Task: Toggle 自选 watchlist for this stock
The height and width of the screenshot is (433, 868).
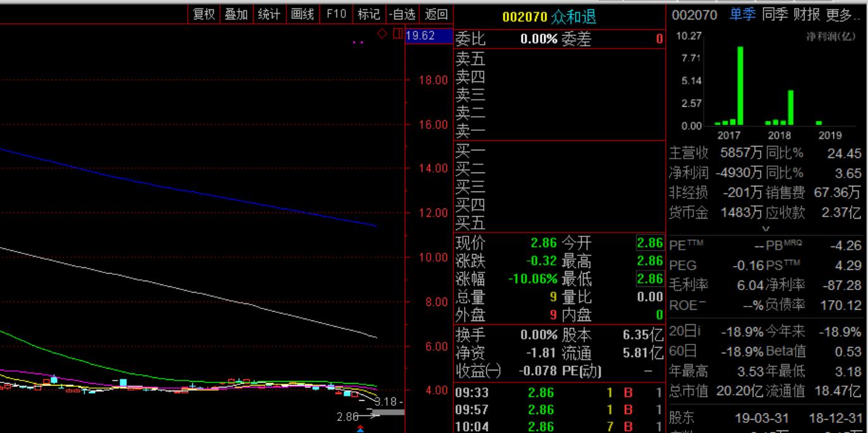Action: [403, 14]
